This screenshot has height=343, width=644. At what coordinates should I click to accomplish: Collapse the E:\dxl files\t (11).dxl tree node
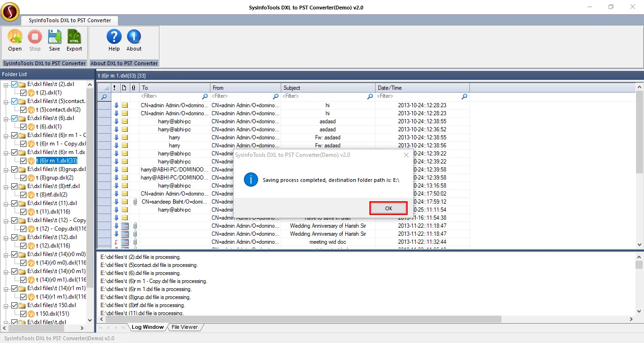(6, 204)
